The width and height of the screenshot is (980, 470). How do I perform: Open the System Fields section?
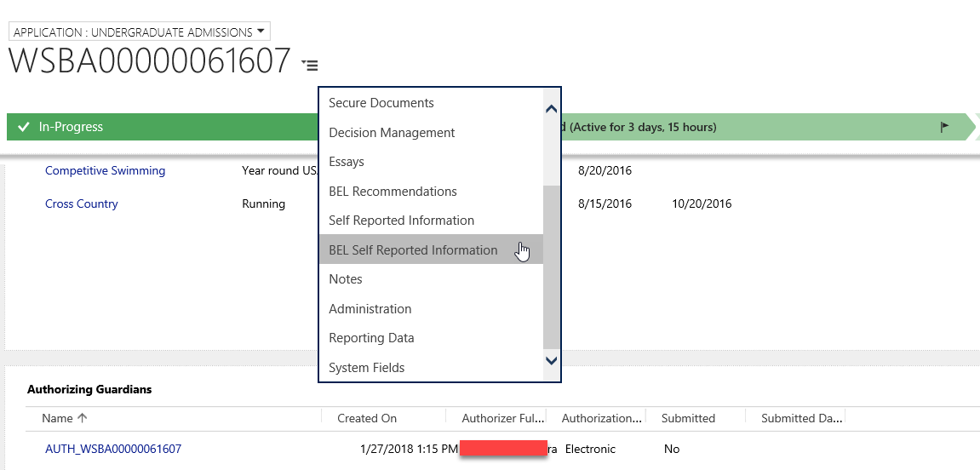[x=367, y=368]
